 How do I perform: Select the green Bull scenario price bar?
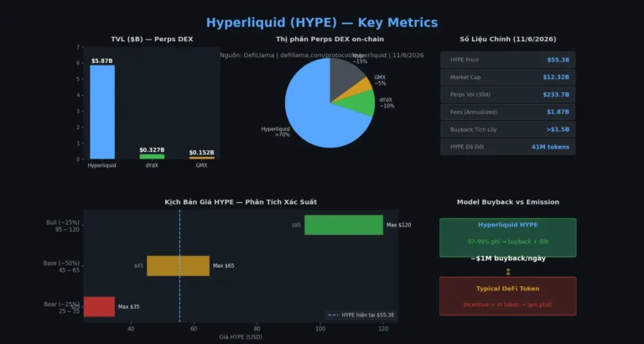point(344,225)
